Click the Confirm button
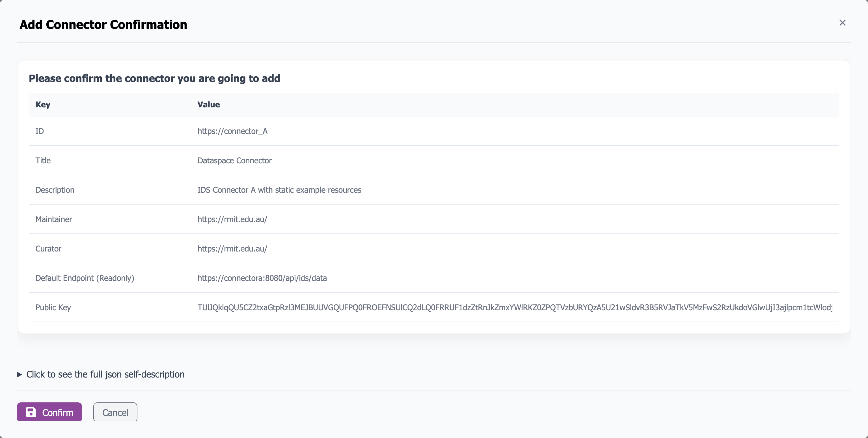 pyautogui.click(x=49, y=412)
